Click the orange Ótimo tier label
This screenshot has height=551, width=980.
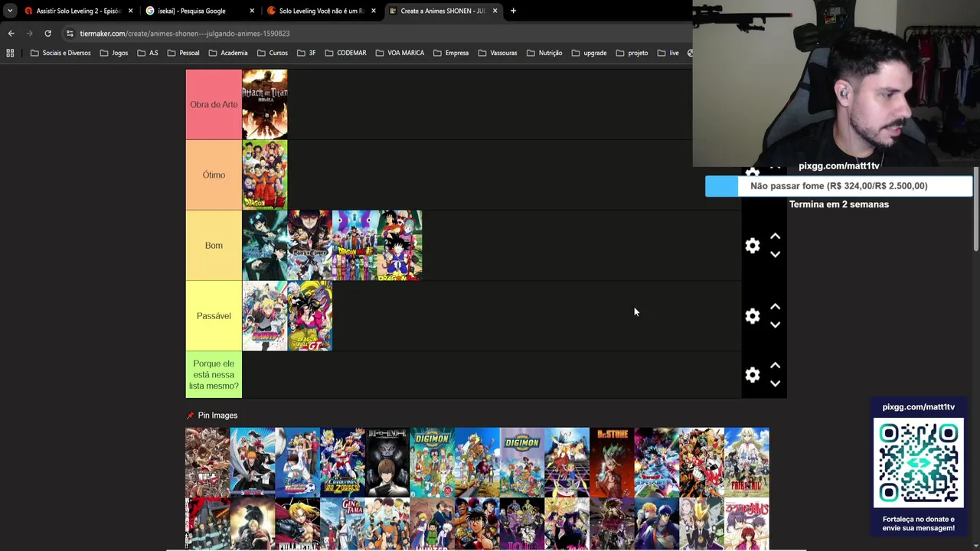pos(214,174)
